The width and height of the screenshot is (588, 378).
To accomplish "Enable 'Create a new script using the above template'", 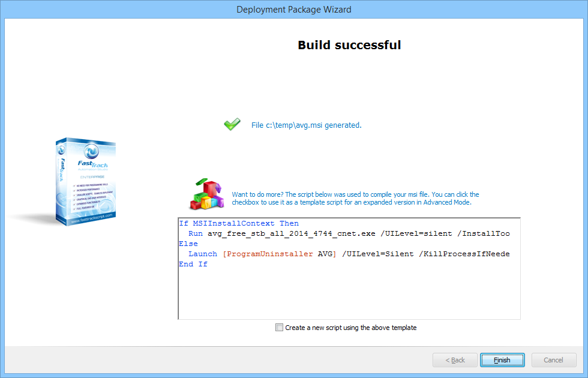I will 280,328.
